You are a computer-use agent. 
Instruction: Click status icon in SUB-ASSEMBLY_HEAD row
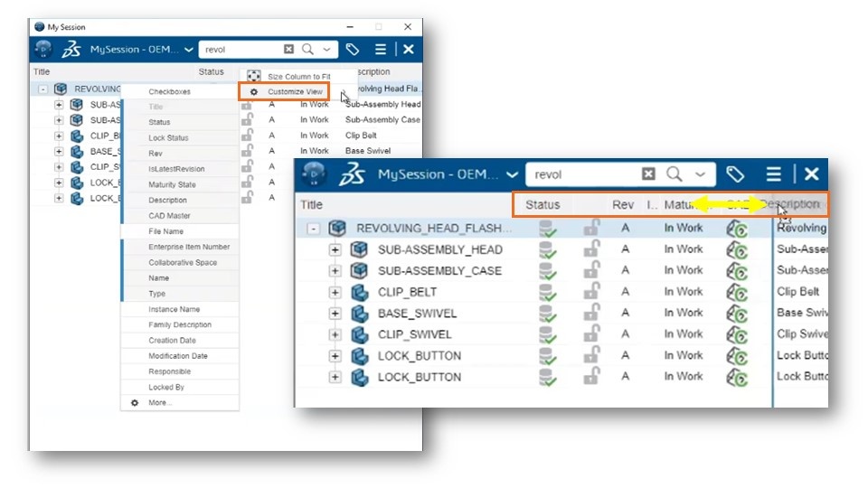click(x=548, y=249)
